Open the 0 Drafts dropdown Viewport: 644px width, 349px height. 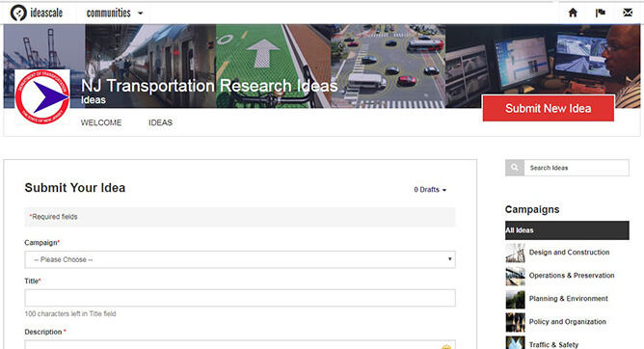pos(430,190)
